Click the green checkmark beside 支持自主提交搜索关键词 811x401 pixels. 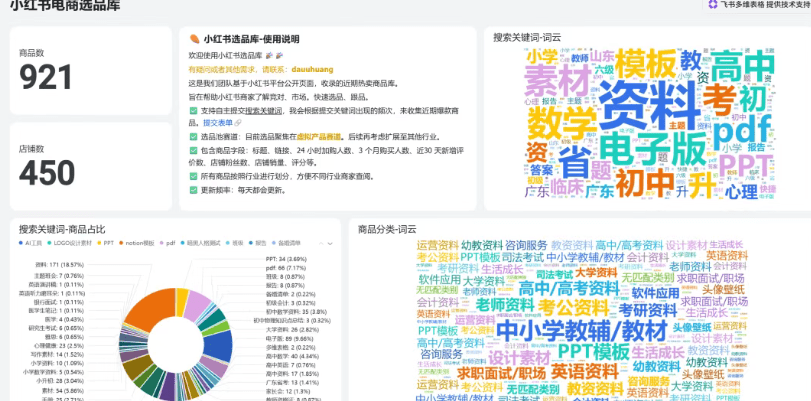[193, 108]
